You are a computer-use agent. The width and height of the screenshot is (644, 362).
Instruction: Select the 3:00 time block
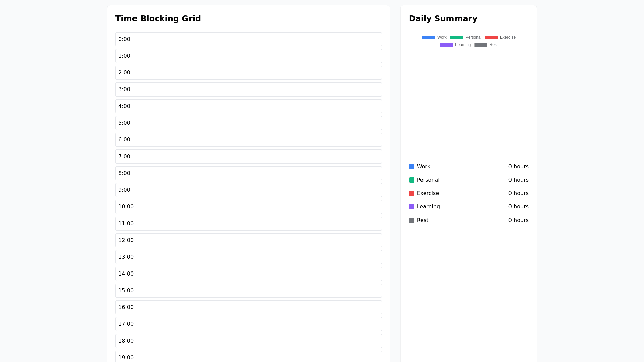click(249, 89)
